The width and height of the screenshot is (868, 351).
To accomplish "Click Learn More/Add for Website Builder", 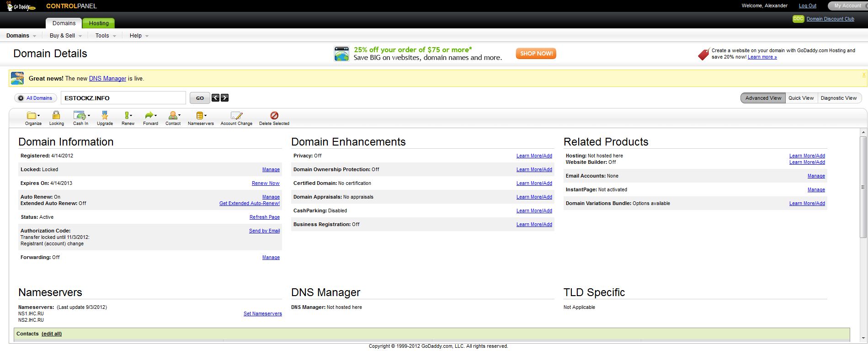I will pyautogui.click(x=807, y=162).
